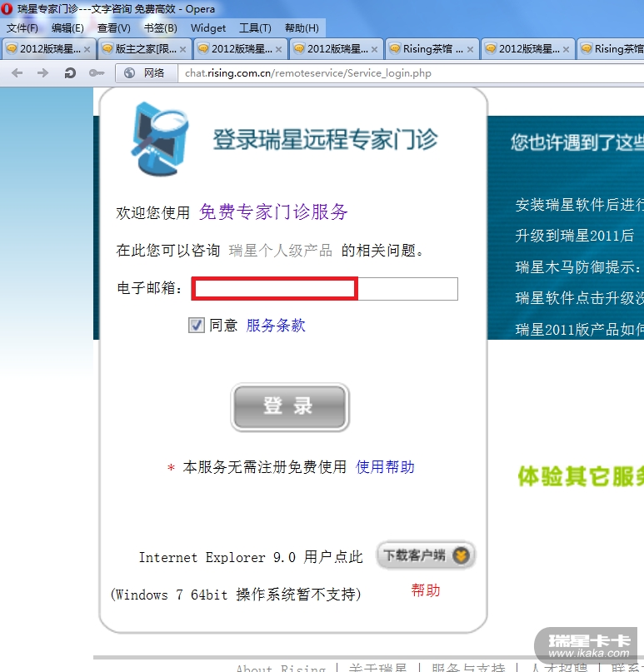Click the 人才招聘 footer link

click(559, 667)
